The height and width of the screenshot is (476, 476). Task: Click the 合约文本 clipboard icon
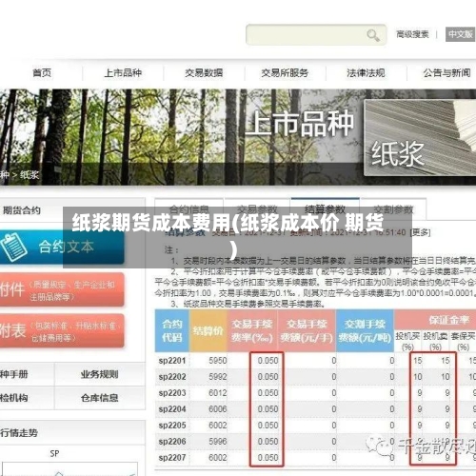pos(13,247)
